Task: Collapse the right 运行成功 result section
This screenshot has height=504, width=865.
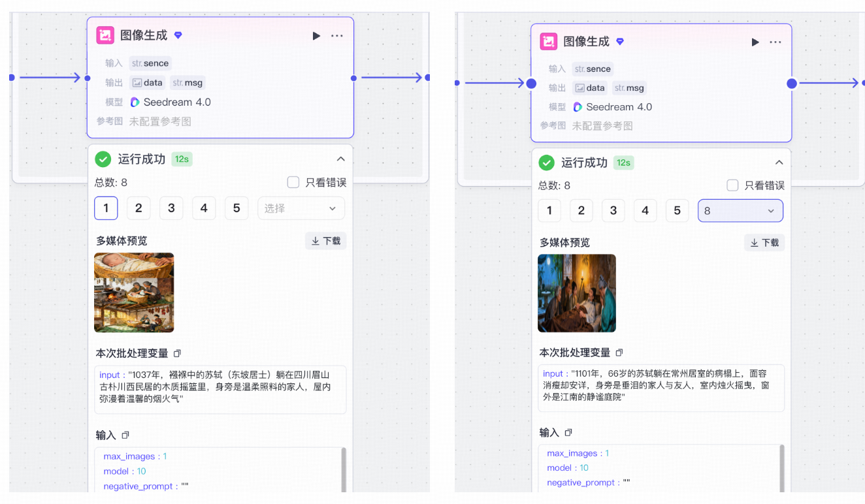Action: (x=779, y=163)
